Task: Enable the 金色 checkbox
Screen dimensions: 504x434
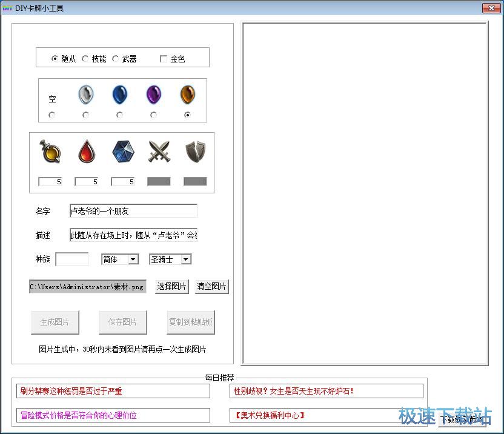Action: point(164,59)
